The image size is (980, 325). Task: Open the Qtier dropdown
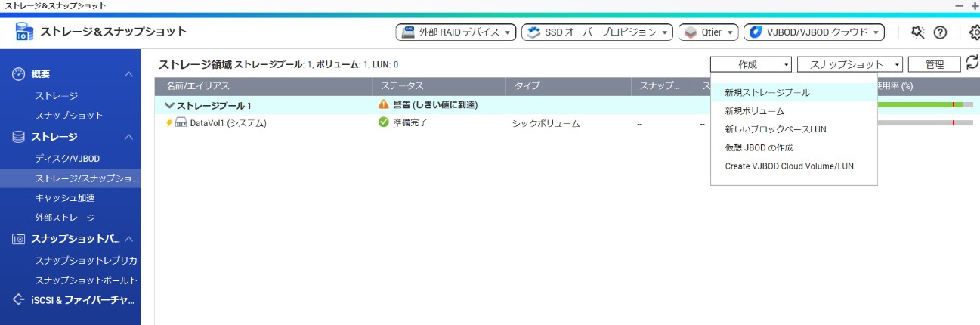[708, 32]
